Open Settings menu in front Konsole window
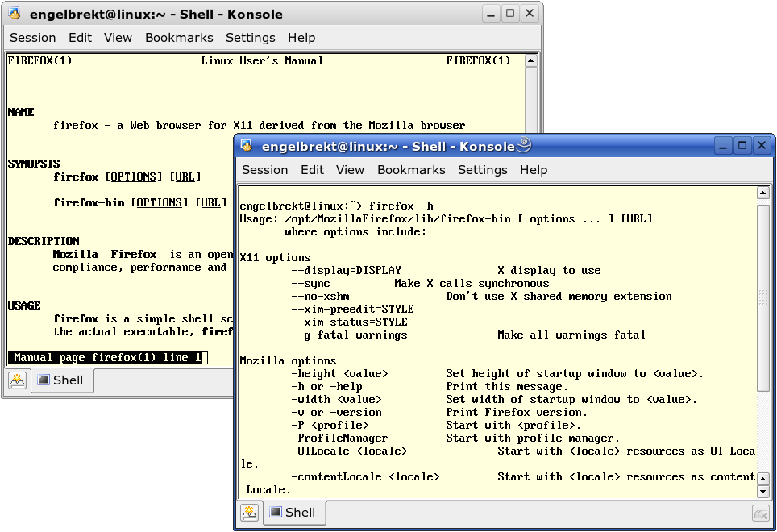This screenshot has width=777, height=532. click(x=483, y=170)
